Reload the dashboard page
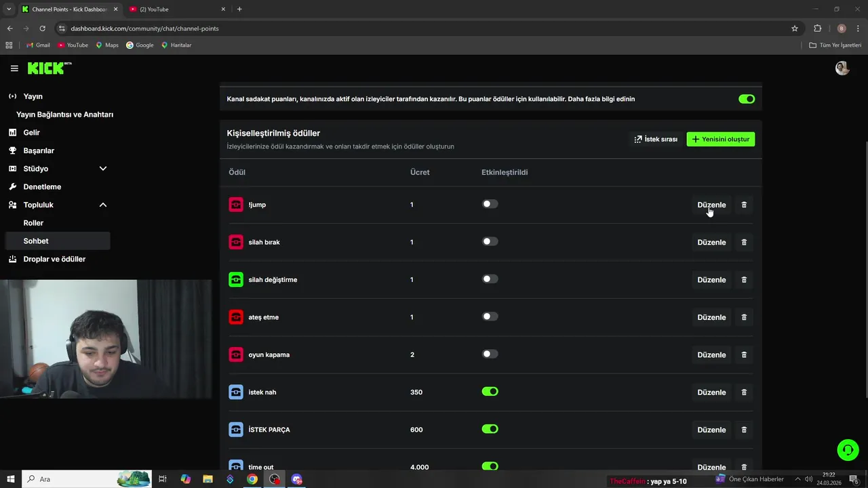Viewport: 868px width, 488px height. (42, 28)
